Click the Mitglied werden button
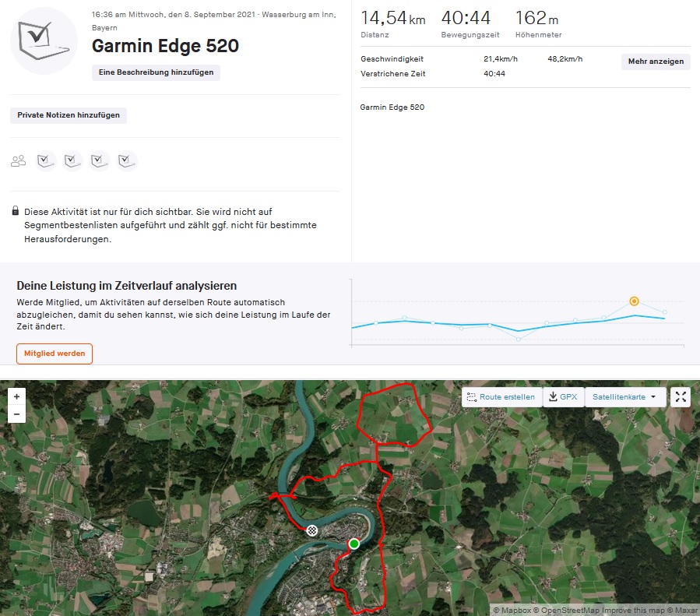The width and height of the screenshot is (700, 616). [x=55, y=354]
